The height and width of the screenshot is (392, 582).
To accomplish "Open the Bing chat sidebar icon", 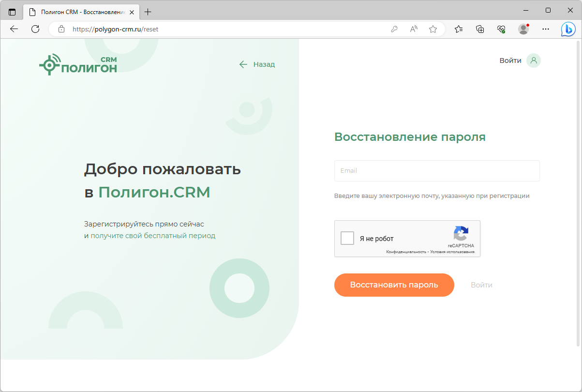I will pyautogui.click(x=568, y=29).
